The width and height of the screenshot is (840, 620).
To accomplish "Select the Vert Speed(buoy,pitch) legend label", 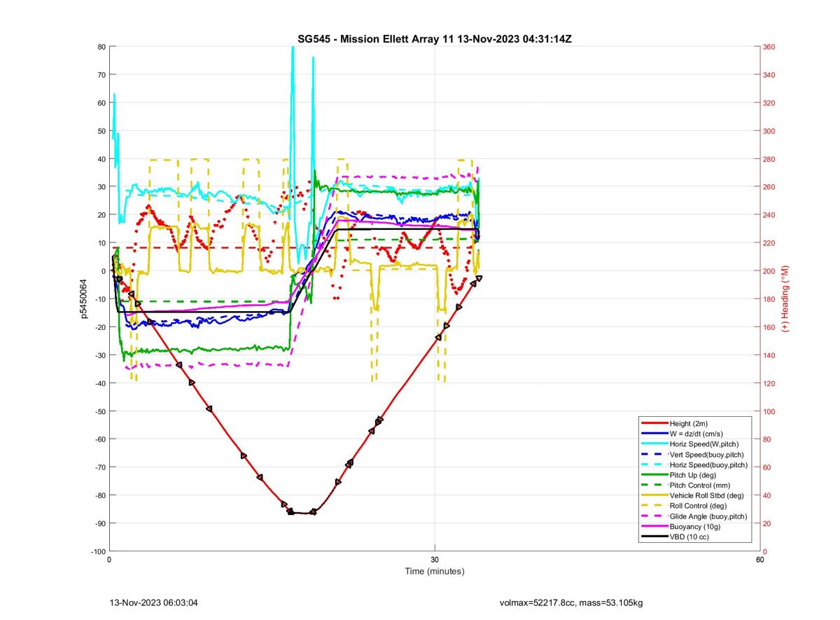I will click(x=706, y=455).
